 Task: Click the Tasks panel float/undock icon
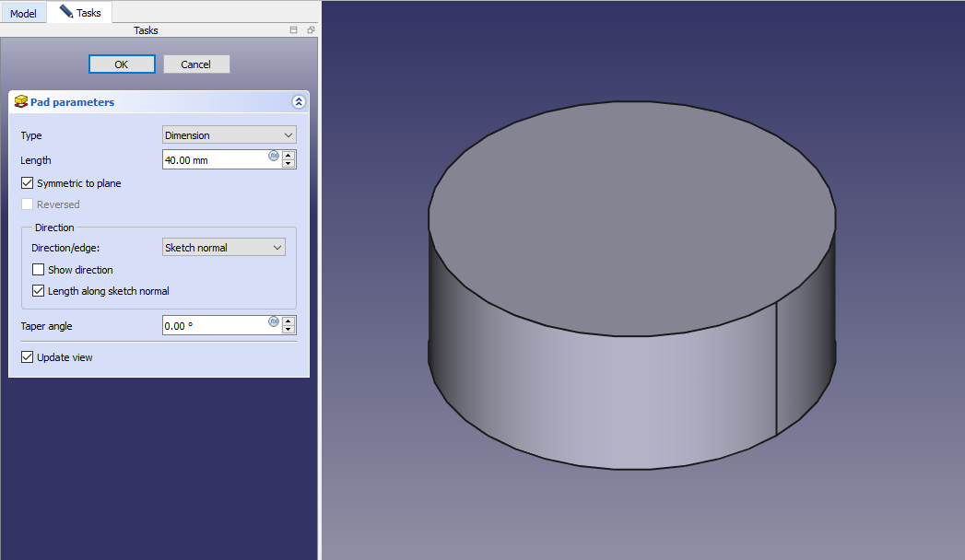pos(311,30)
